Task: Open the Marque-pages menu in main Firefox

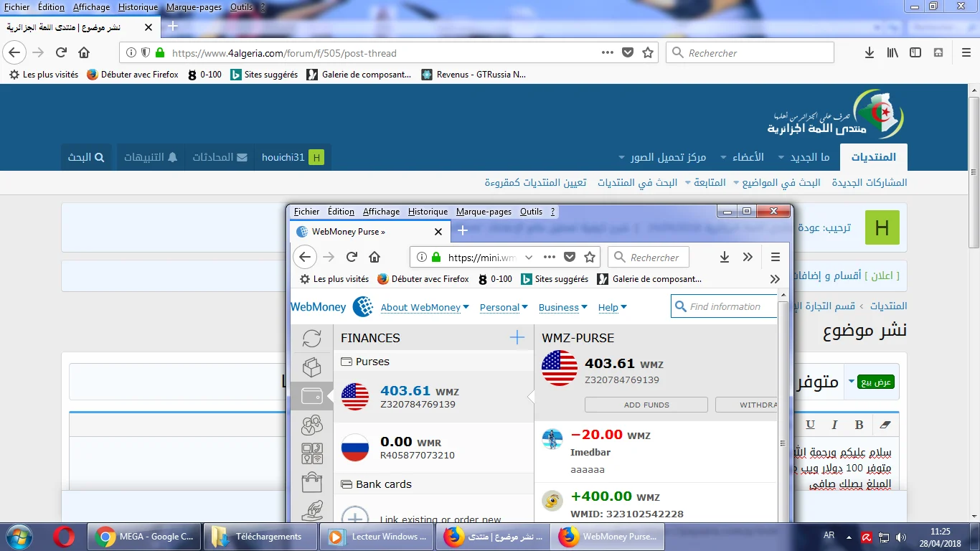Action: pyautogui.click(x=194, y=7)
